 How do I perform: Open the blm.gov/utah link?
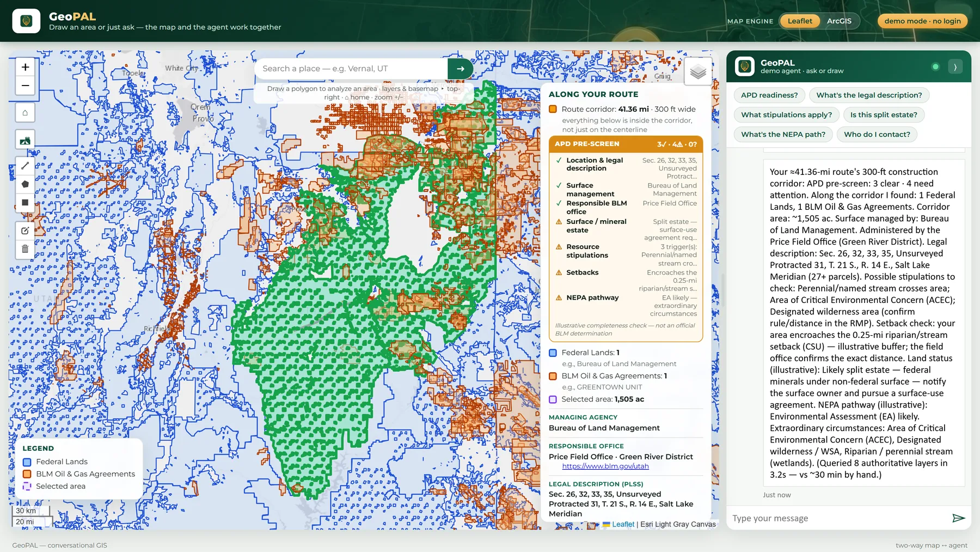click(x=605, y=466)
